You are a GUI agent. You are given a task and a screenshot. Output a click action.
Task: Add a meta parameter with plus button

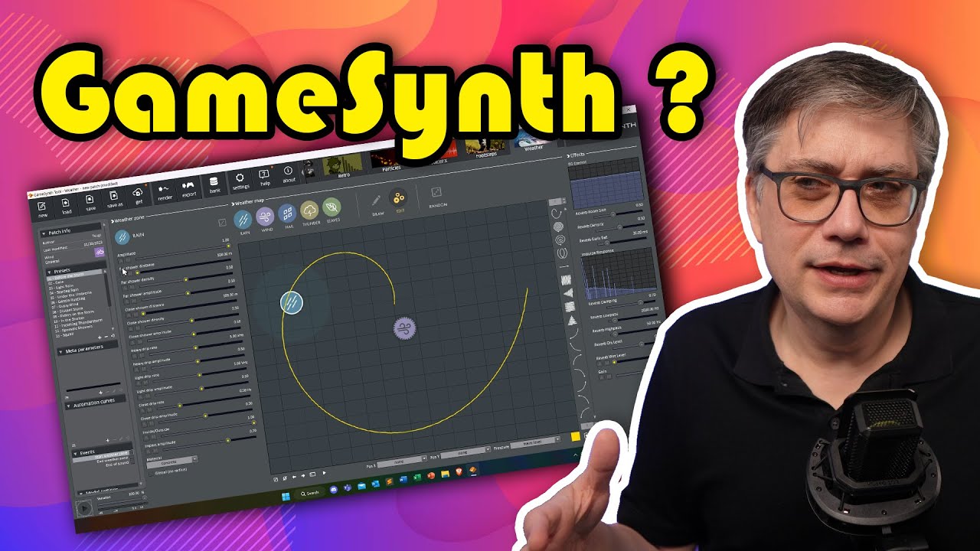(x=100, y=393)
